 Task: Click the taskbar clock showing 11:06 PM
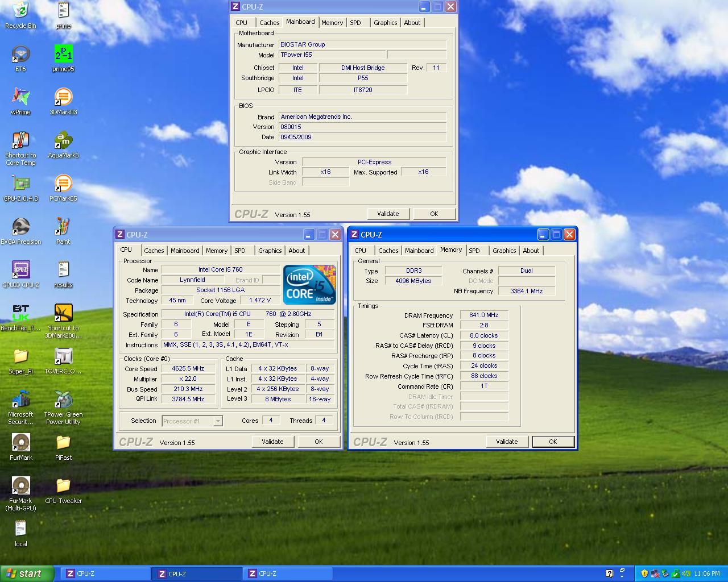point(707,573)
